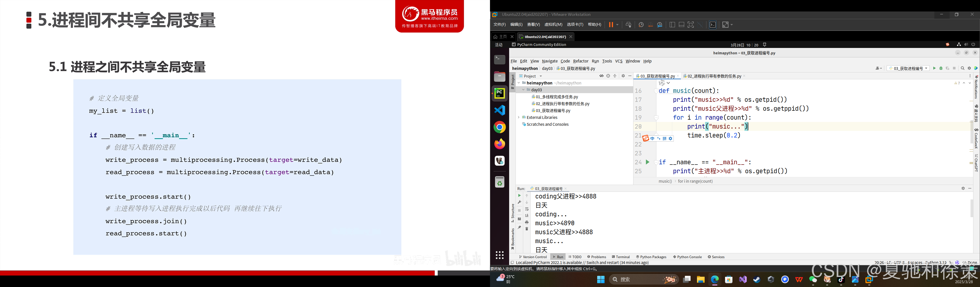This screenshot has width=980, height=287.
Task: Collapse the day03 folder
Action: [x=523, y=90]
